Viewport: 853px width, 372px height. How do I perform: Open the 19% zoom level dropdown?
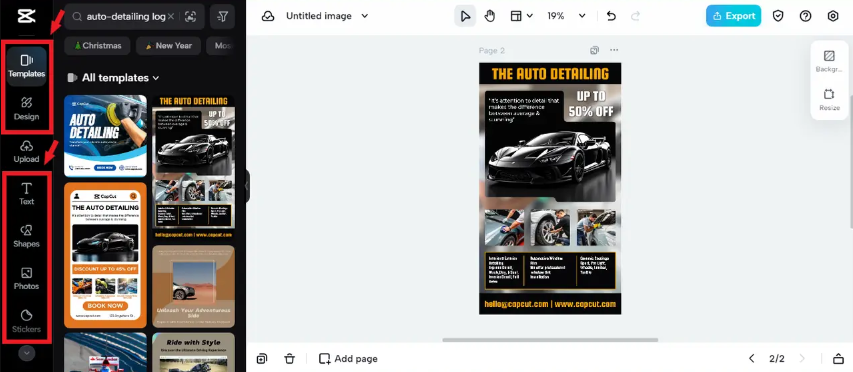click(566, 16)
